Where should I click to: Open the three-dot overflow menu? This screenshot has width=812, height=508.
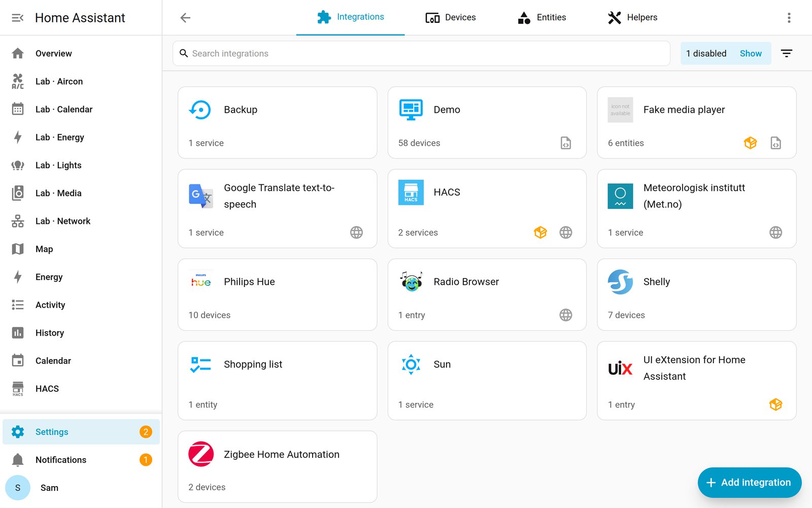coord(789,18)
